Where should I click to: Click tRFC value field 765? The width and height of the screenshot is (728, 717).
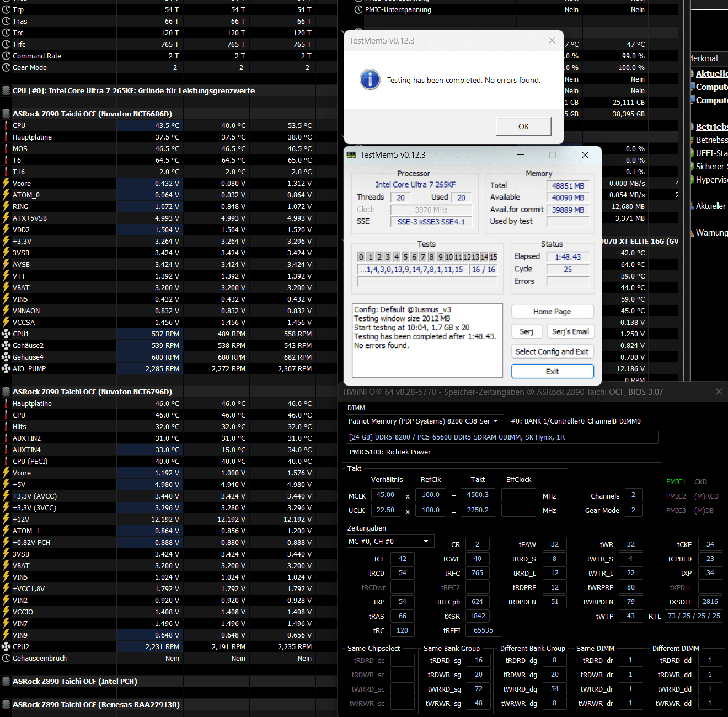pos(478,573)
